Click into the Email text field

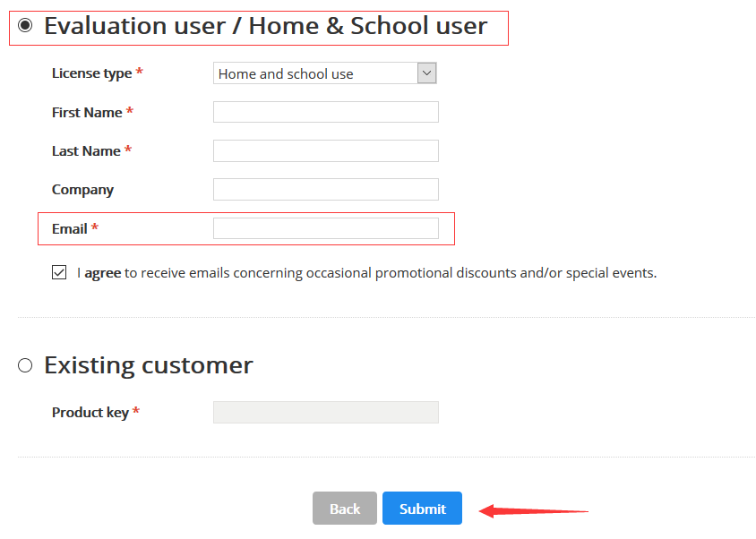click(x=326, y=228)
